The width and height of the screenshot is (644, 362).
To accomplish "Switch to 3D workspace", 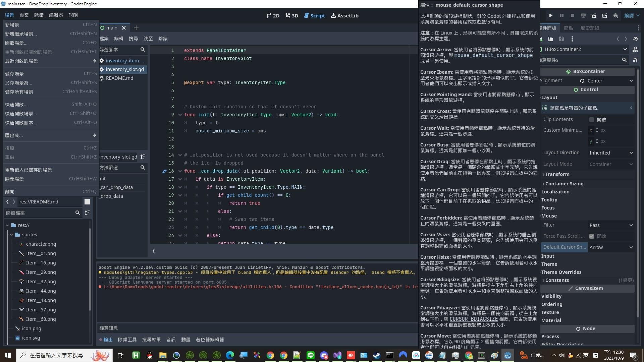I will (x=292, y=16).
